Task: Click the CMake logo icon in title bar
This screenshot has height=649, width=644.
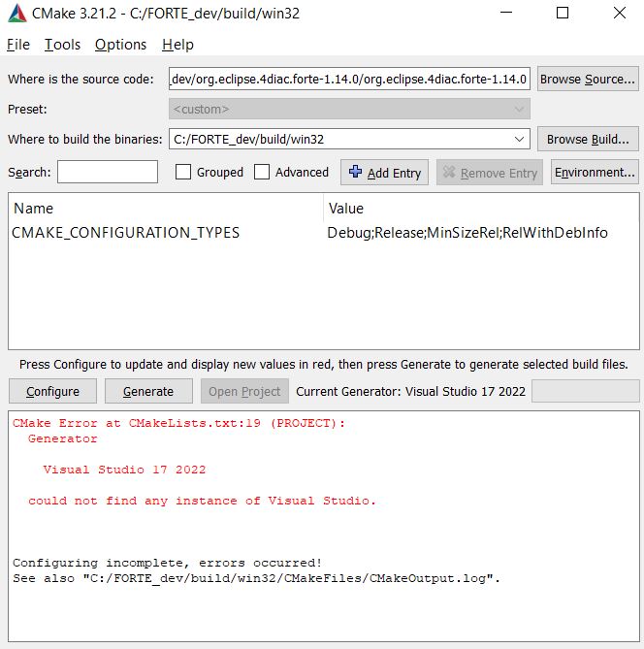Action: point(16,14)
